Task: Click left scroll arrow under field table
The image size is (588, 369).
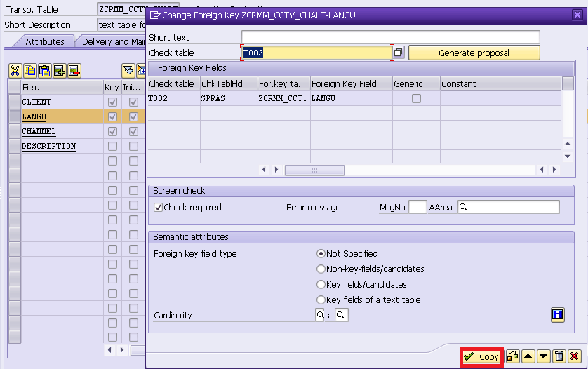Action: [109, 350]
